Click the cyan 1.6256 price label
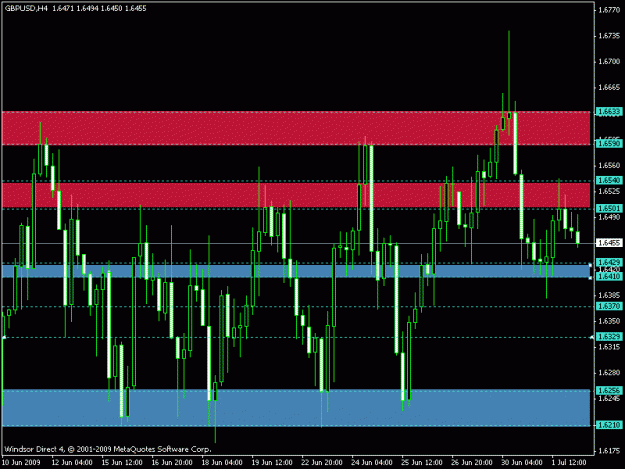 609,391
